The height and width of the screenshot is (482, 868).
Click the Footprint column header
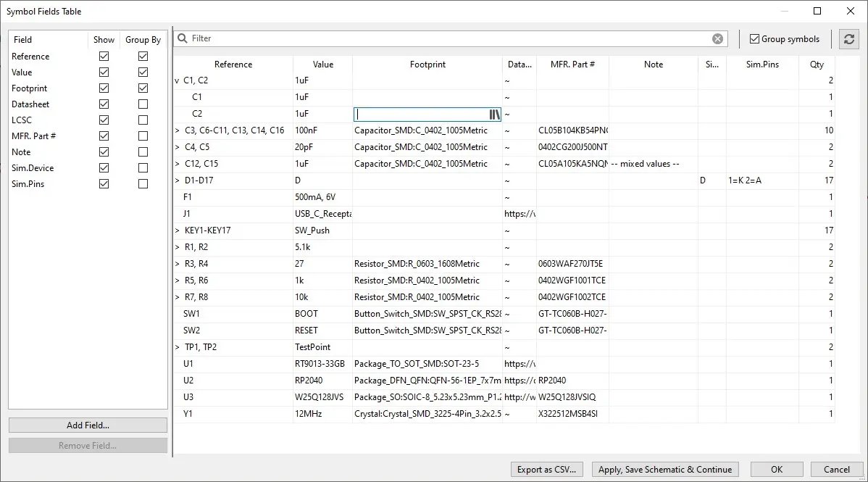(x=427, y=65)
